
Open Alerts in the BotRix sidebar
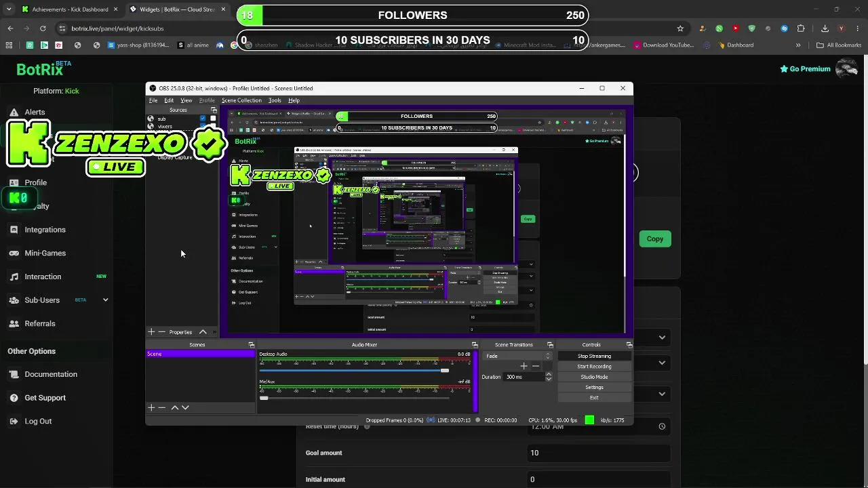coord(35,112)
